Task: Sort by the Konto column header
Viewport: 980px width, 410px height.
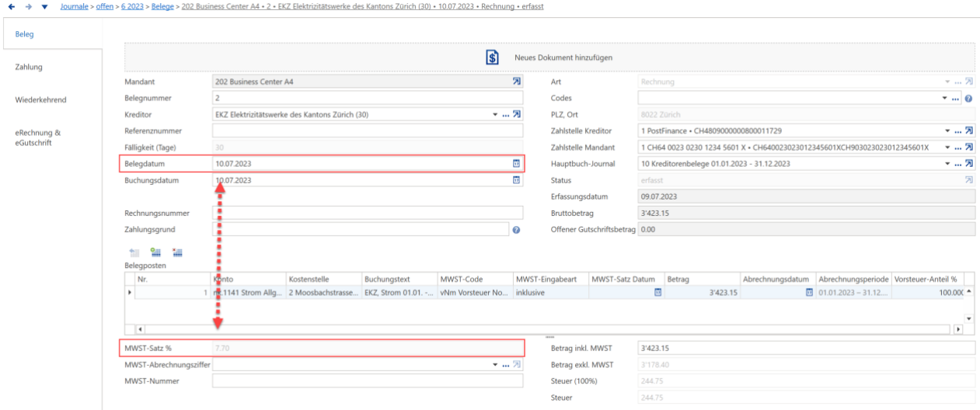Action: tap(248, 279)
